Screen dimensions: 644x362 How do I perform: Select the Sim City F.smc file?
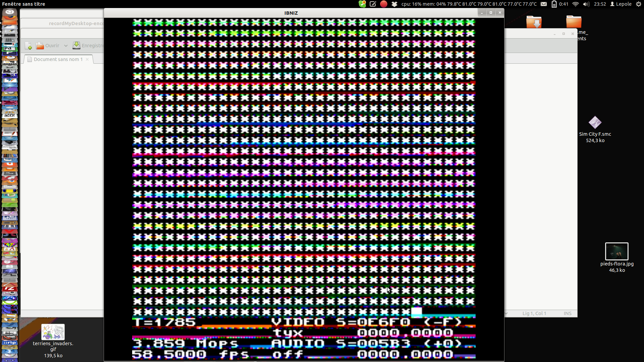(595, 123)
